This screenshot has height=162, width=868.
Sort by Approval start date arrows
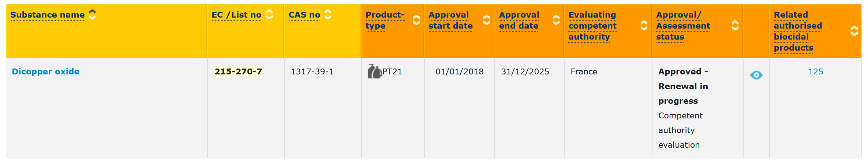tap(487, 20)
